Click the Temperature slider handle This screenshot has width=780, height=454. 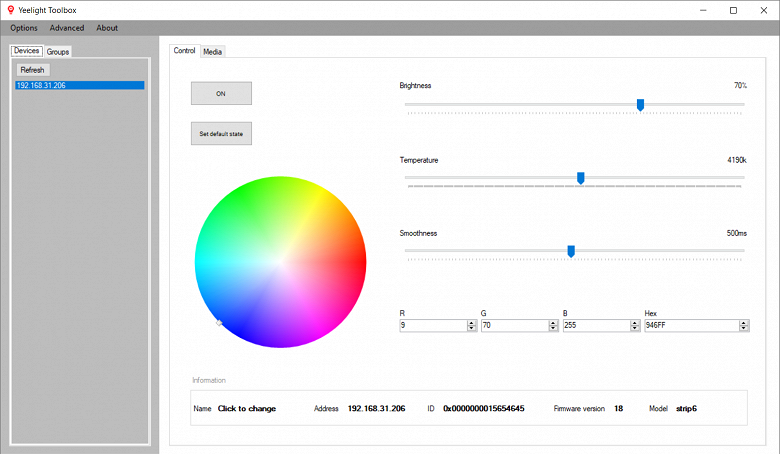point(581,178)
